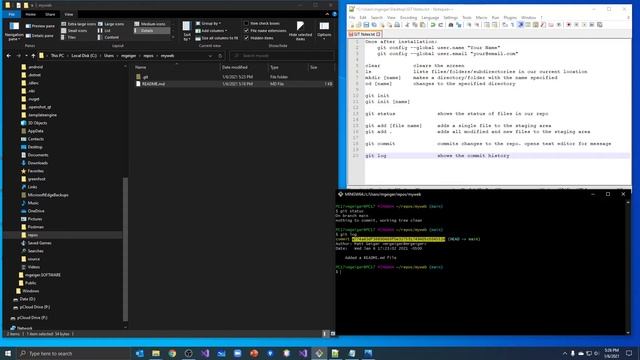Choose Large icons layout
The image size is (640, 360).
pos(111,24)
